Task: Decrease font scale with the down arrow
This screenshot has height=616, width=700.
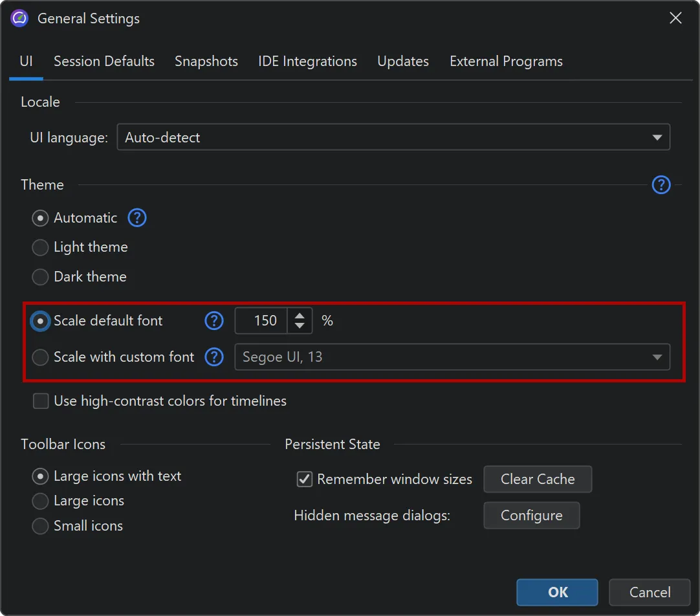Action: (x=300, y=326)
